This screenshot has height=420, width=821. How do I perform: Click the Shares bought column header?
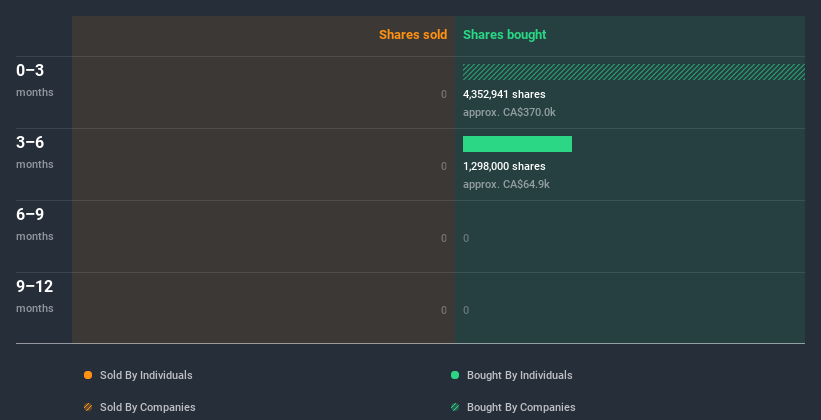click(505, 35)
